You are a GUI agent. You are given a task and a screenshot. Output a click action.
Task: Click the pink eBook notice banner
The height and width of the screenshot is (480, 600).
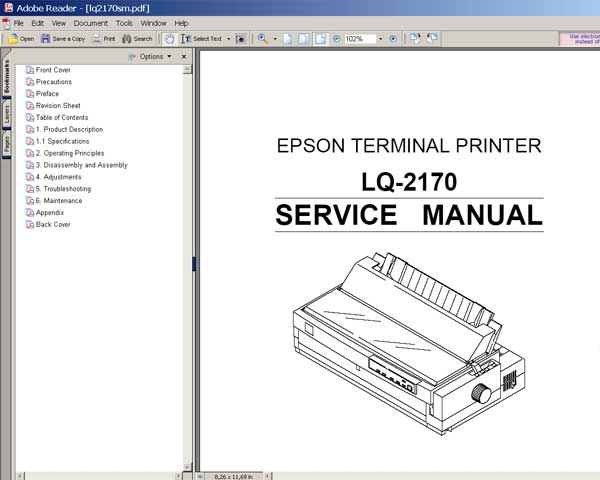580,39
